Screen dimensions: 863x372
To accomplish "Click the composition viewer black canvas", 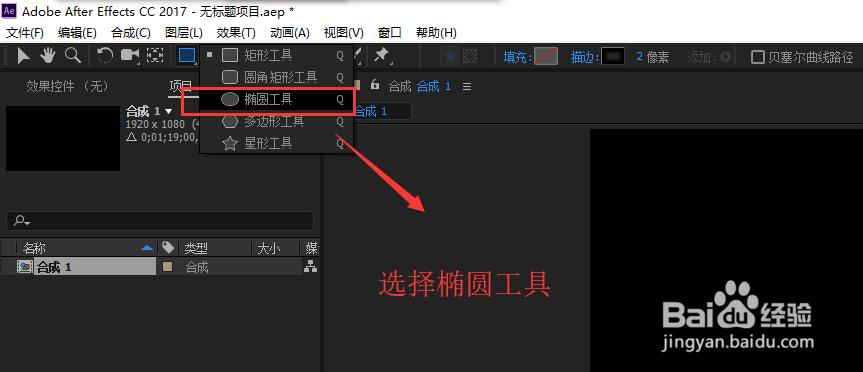I will pos(727,250).
